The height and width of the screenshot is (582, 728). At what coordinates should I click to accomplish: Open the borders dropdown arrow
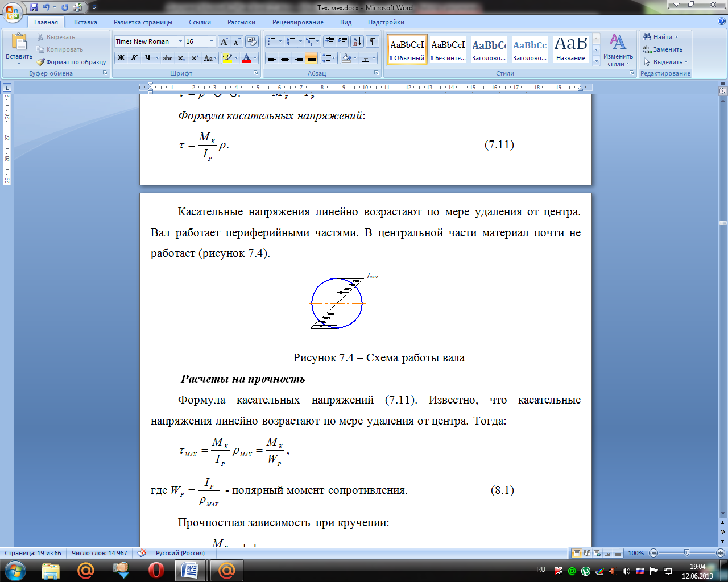[x=375, y=58]
